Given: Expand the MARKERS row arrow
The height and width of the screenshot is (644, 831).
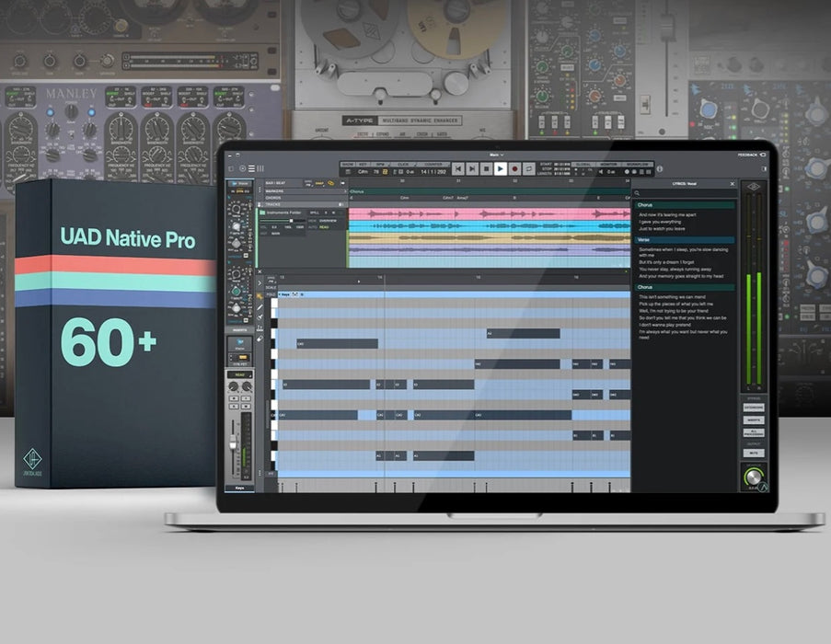Looking at the screenshot, I should (x=344, y=191).
